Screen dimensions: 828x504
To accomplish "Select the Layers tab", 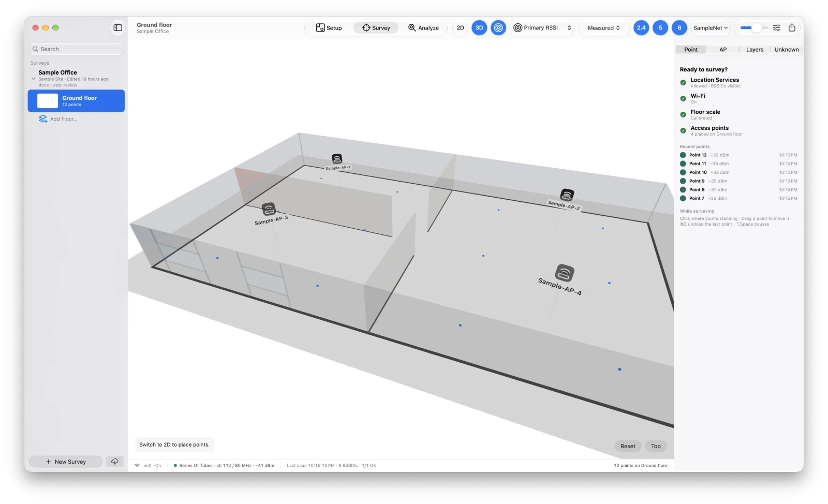I will click(x=755, y=50).
